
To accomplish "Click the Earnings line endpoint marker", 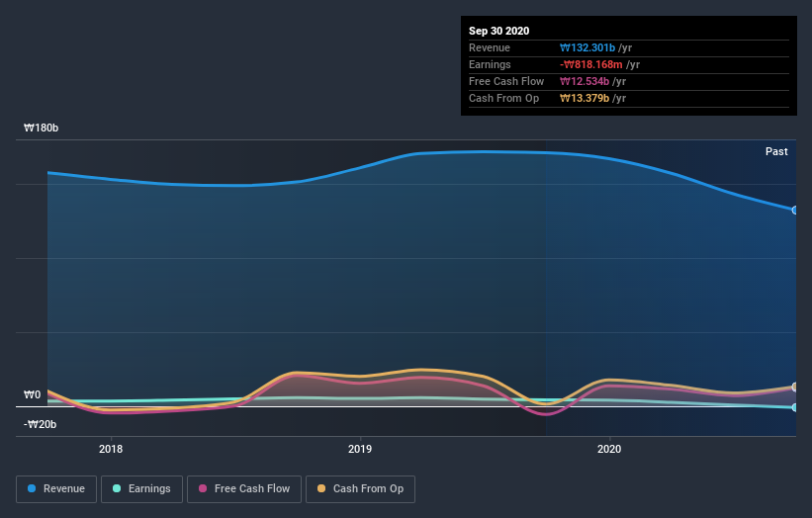I will coord(794,407).
